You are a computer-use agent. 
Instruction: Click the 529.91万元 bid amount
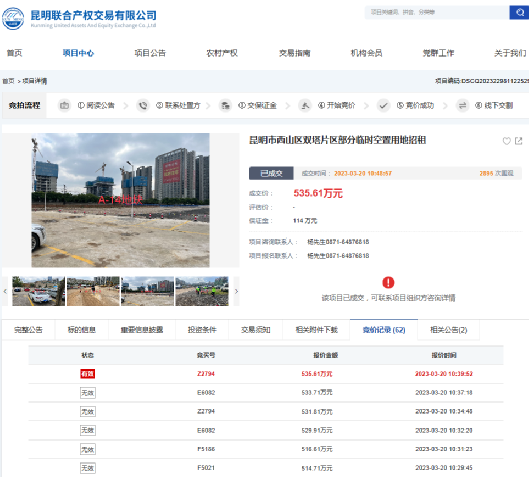click(317, 430)
